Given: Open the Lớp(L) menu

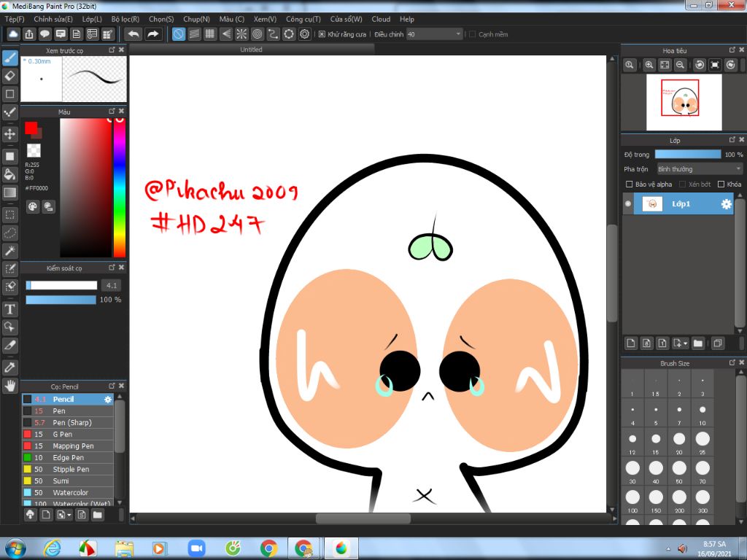Looking at the screenshot, I should (92, 19).
